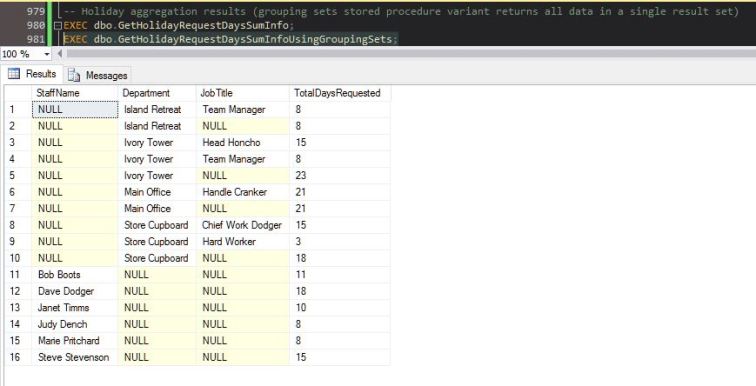Viewport: 756px width, 386px height.
Task: Click the value 11 in Bob Boots row
Action: pyautogui.click(x=339, y=275)
